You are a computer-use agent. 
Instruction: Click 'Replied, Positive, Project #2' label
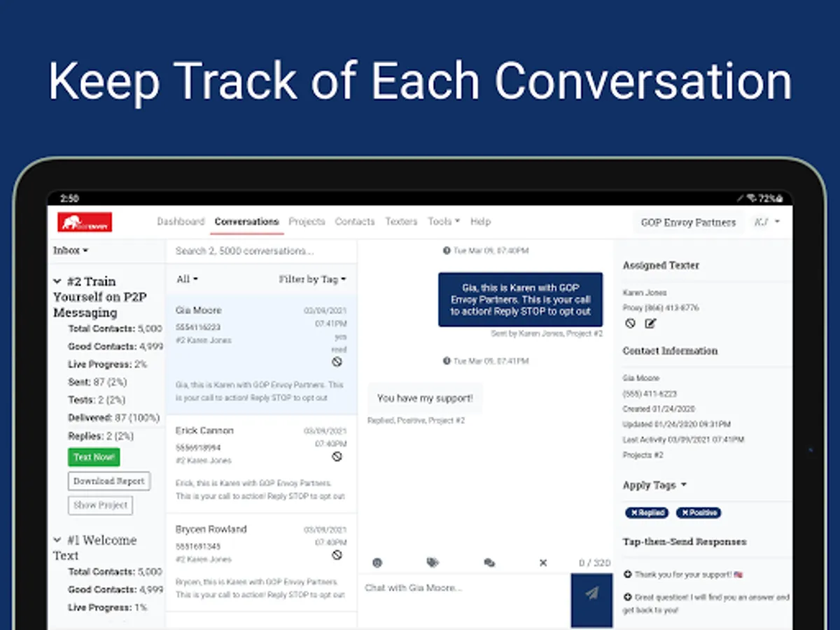(416, 421)
